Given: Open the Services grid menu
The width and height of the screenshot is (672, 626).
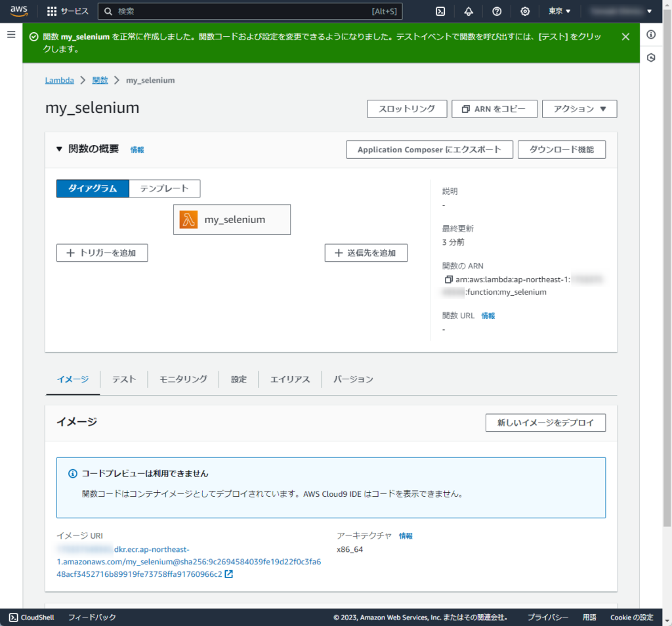Looking at the screenshot, I should click(x=68, y=11).
